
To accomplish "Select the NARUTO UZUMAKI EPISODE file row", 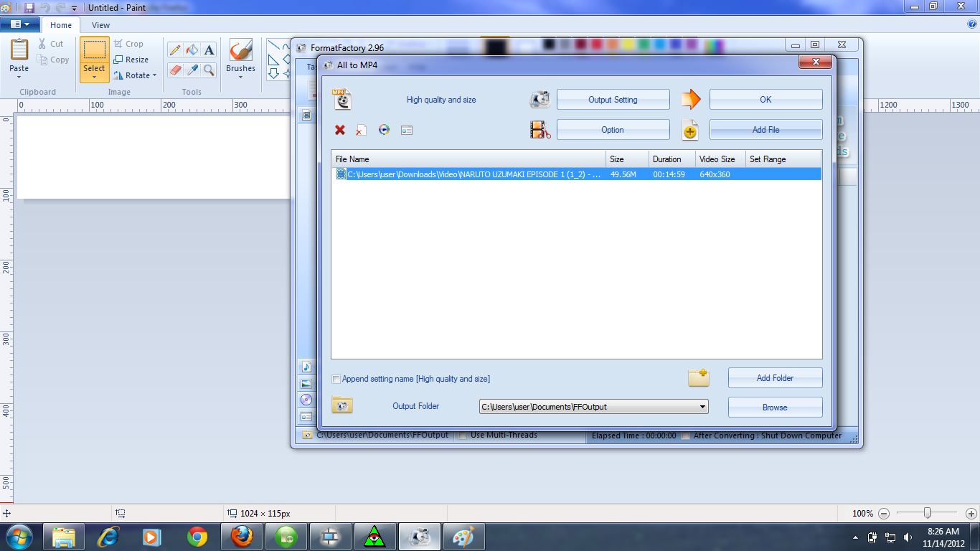I will (x=577, y=174).
